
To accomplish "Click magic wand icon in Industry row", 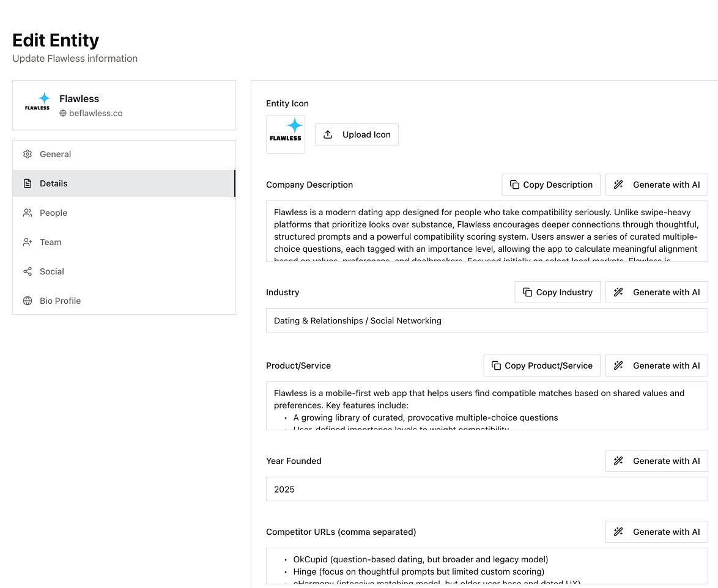I will [618, 292].
